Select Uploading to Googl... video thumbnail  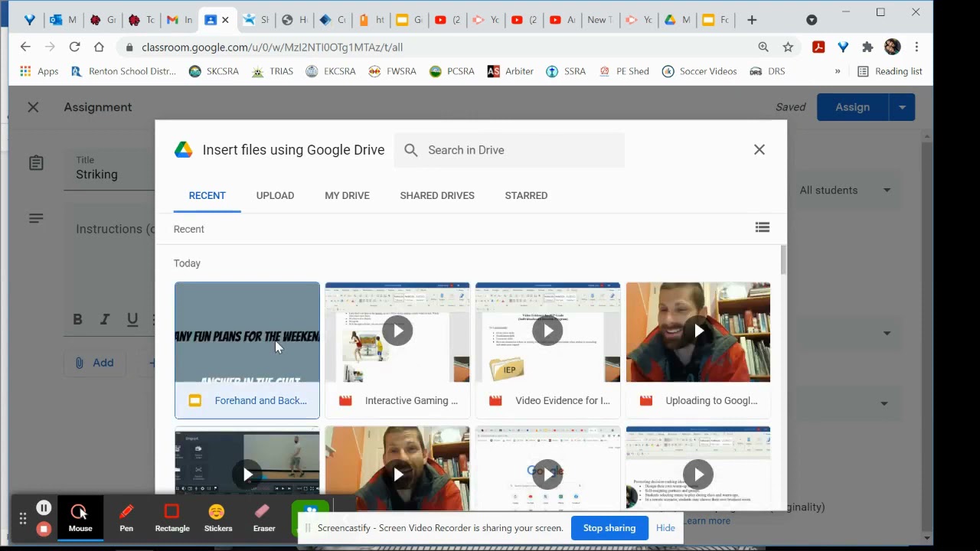(x=698, y=350)
